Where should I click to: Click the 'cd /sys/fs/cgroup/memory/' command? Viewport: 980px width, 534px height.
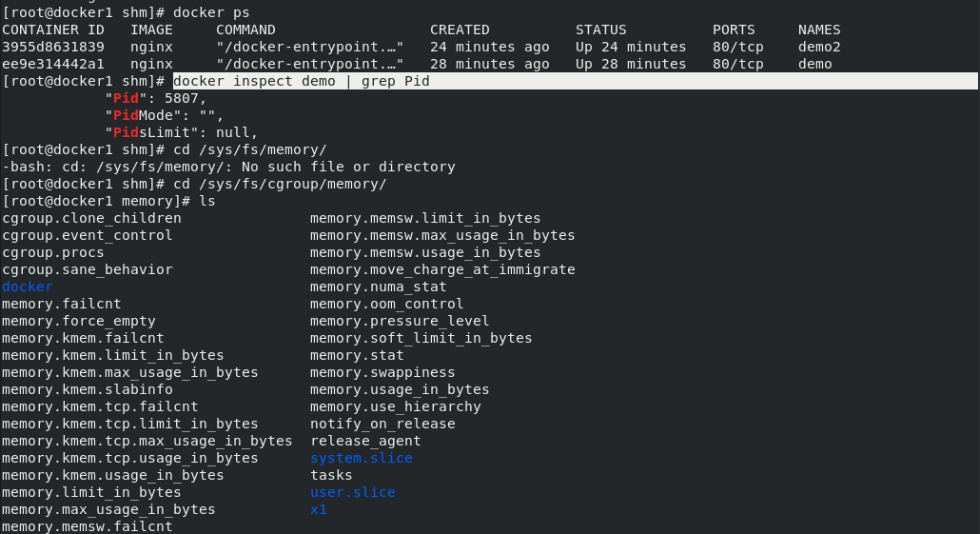(280, 184)
